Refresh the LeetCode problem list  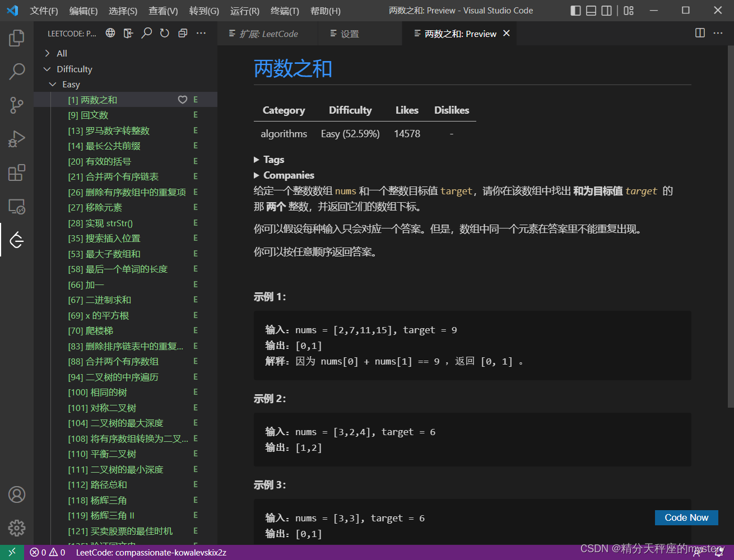(x=164, y=32)
